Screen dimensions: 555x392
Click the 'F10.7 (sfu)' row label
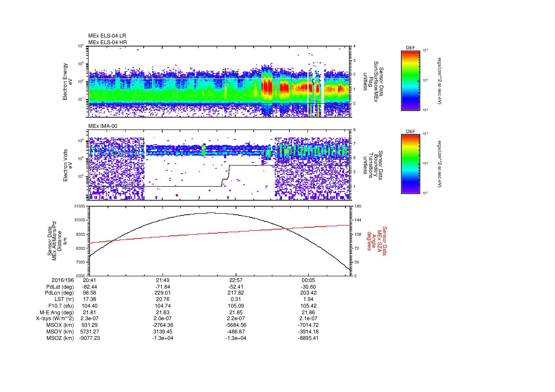tap(61, 306)
